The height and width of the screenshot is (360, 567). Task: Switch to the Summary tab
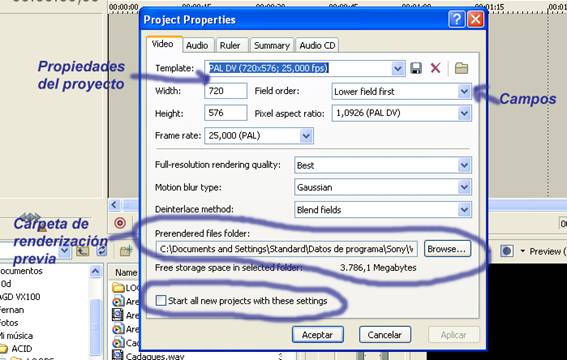pyautogui.click(x=272, y=46)
